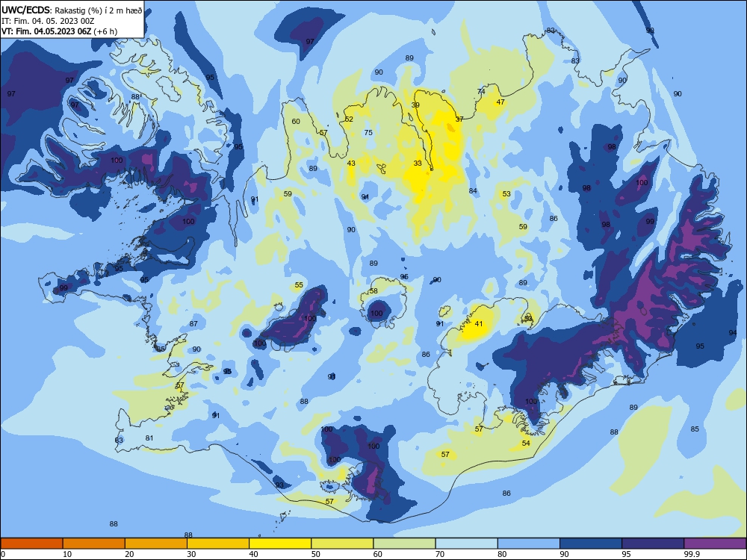Click the humidity value '58' on the map
The height and width of the screenshot is (560, 747).
pos(373,291)
